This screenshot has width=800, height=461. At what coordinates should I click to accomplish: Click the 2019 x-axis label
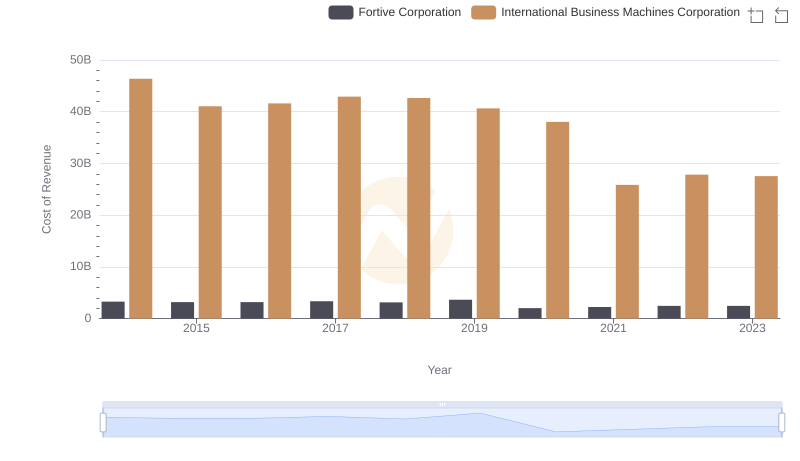click(474, 328)
